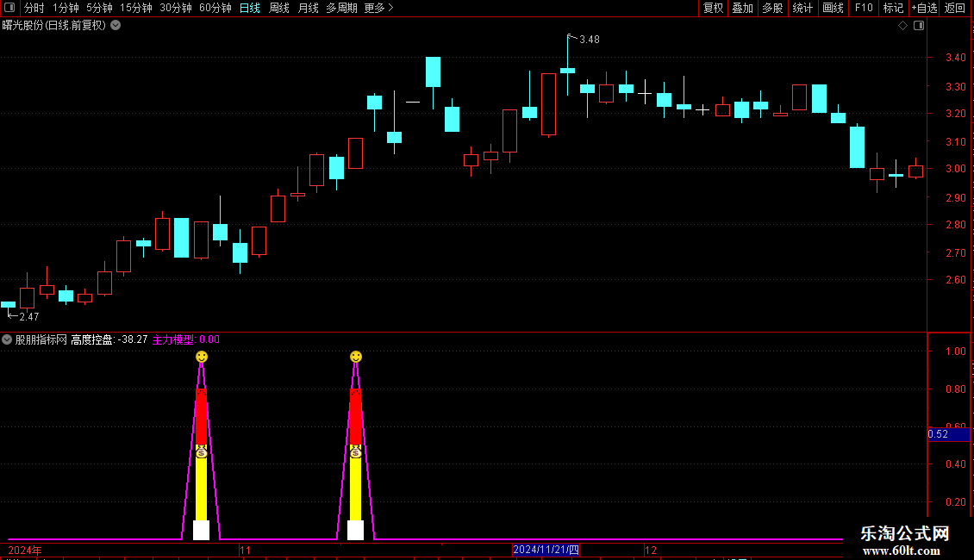Click the first smiley face signal icon
974x560 pixels.
(x=201, y=357)
